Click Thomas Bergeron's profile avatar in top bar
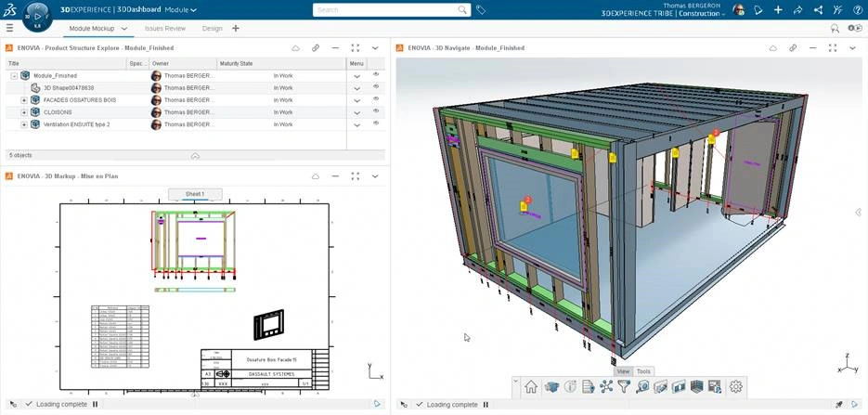This screenshot has height=415, width=868. point(738,9)
